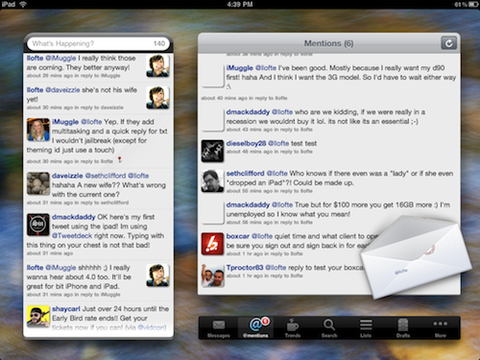
Task: Open shaycarl's avatar in the timeline
Action: (x=38, y=316)
